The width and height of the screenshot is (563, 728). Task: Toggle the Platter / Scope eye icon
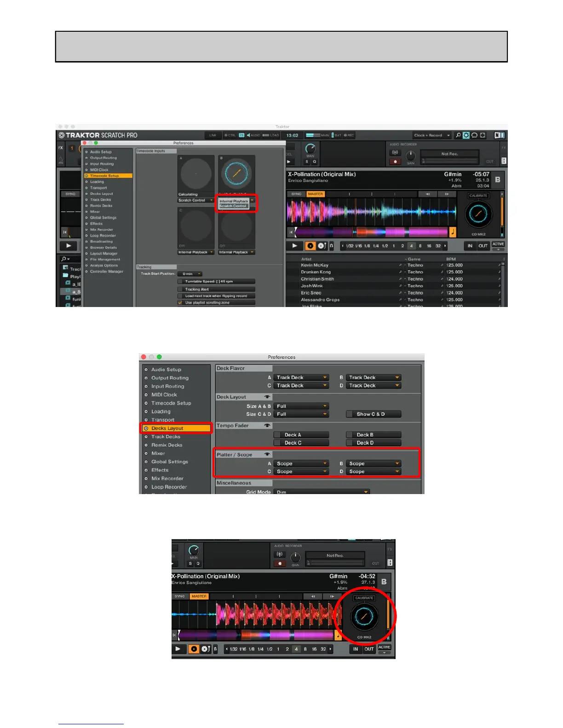click(x=267, y=455)
